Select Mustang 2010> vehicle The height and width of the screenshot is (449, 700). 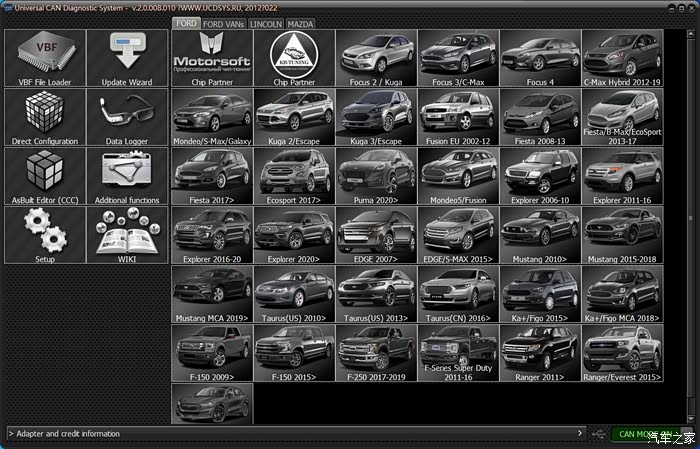point(541,235)
